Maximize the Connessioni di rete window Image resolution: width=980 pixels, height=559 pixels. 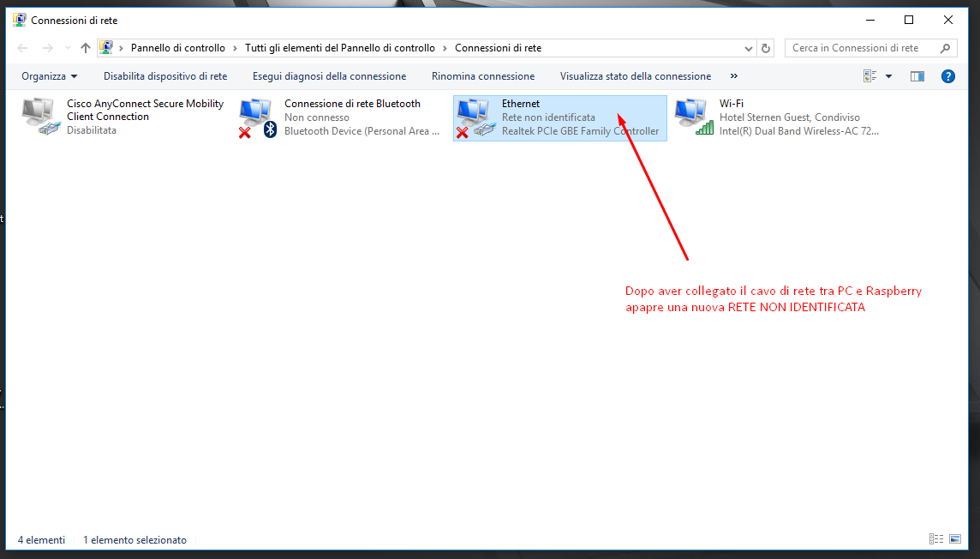(x=909, y=20)
